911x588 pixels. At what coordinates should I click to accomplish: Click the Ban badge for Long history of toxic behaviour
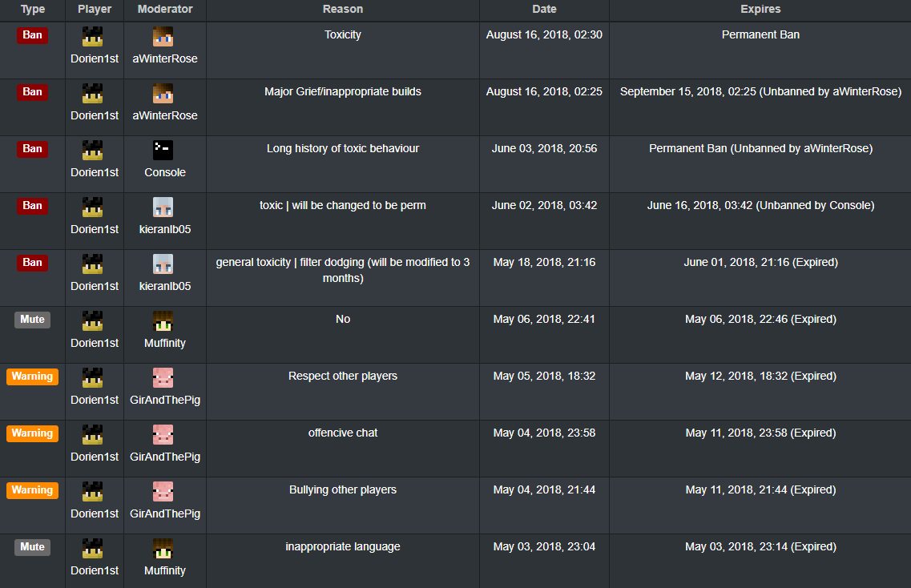[33, 149]
